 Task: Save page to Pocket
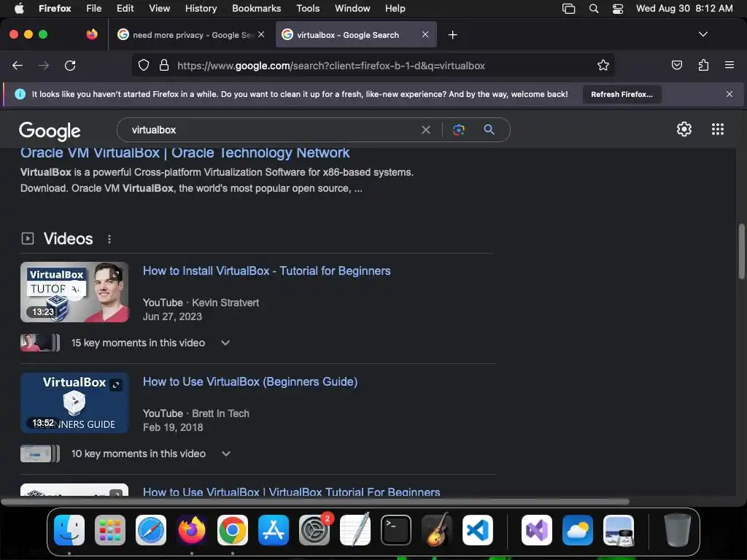click(x=676, y=65)
